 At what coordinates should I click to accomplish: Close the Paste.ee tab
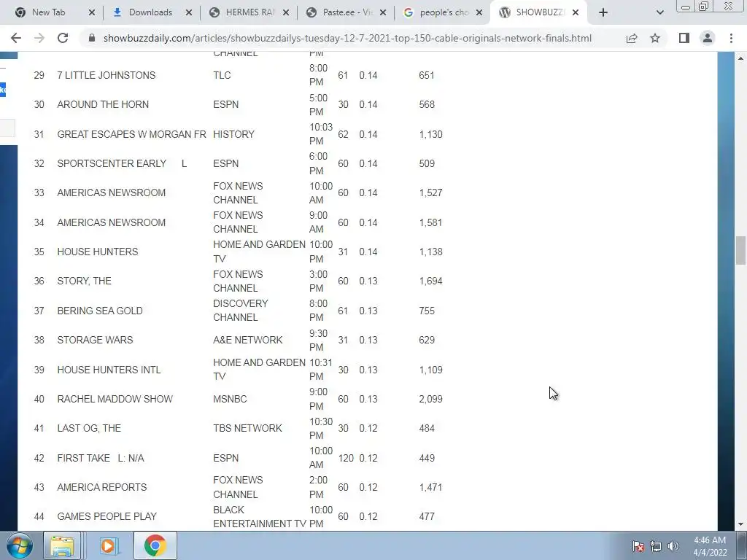point(383,12)
